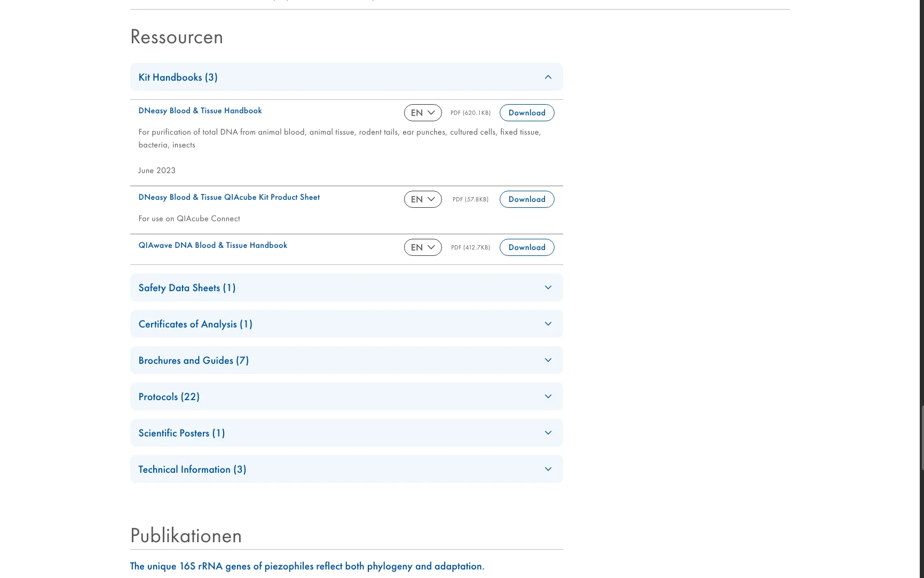Click the PDF (412.7KB) size label
Screen dimensions: 924x578
coord(470,247)
